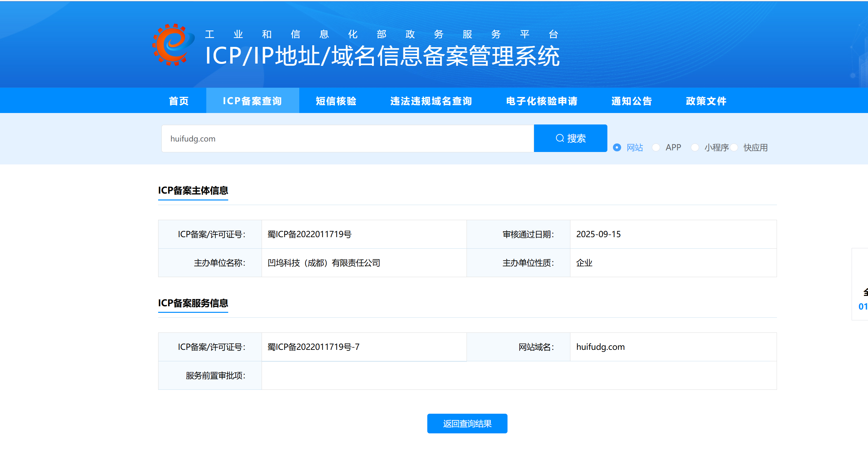Focus the huifudg.com search input field
868x454 pixels.
pyautogui.click(x=347, y=139)
